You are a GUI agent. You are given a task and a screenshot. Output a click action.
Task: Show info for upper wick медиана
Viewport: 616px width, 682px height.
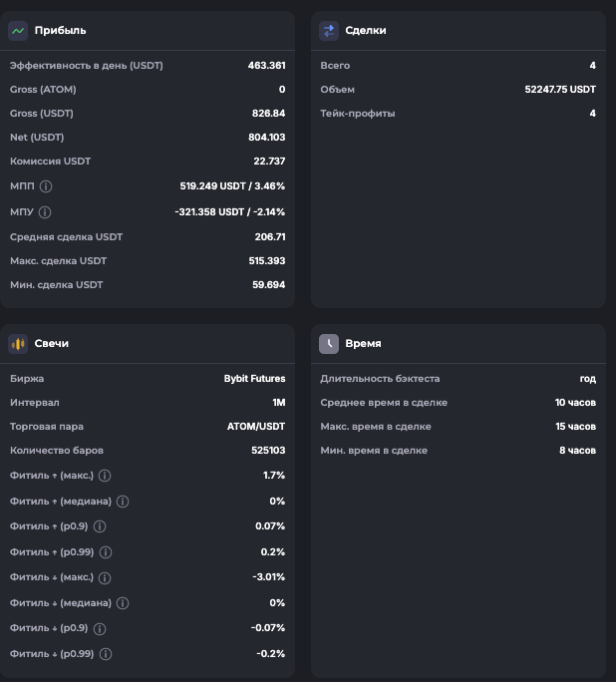tap(123, 502)
